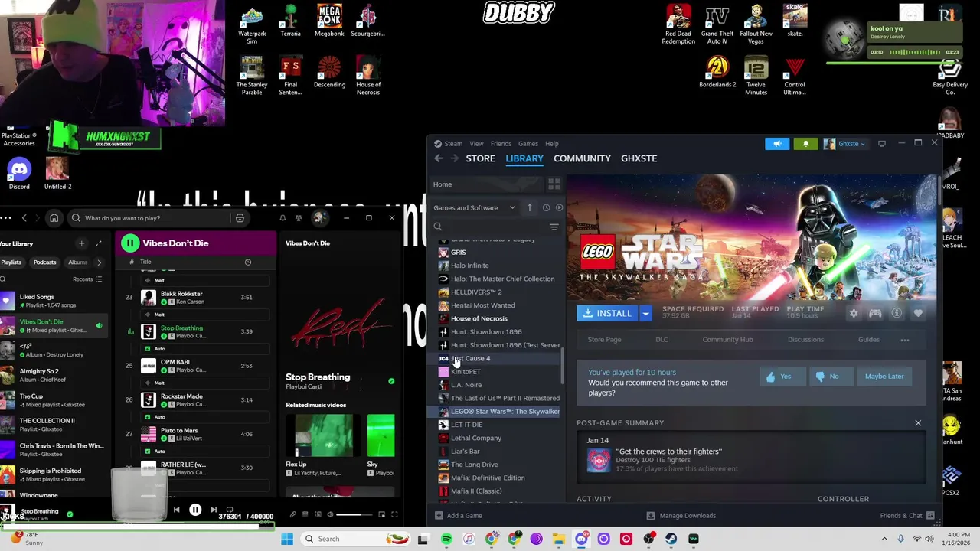Show recent games clock filter in Steam
Viewport: 980px width, 551px height.
point(546,207)
